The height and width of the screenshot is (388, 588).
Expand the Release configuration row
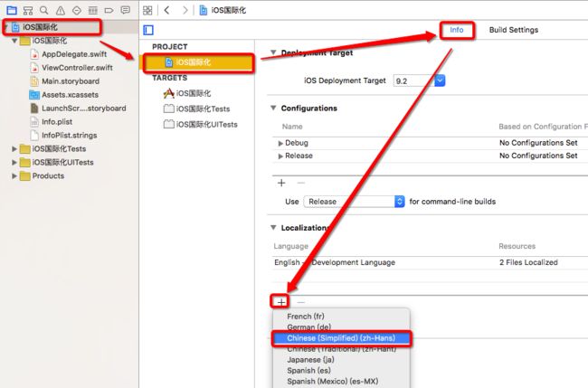tap(280, 156)
